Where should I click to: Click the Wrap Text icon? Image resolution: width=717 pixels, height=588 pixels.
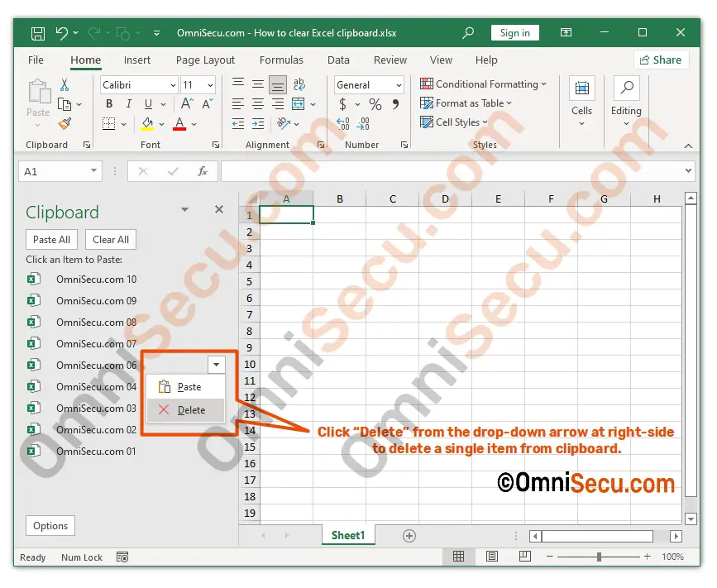(x=299, y=84)
